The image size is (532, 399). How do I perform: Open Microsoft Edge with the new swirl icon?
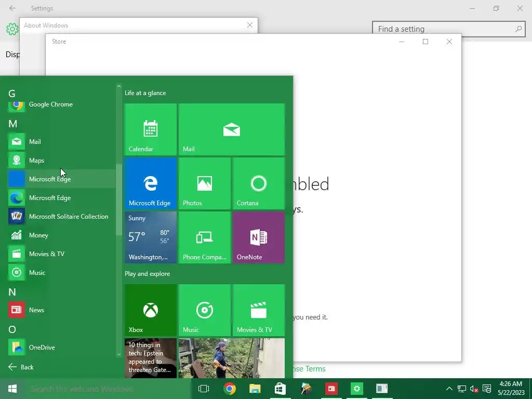[x=61, y=198]
